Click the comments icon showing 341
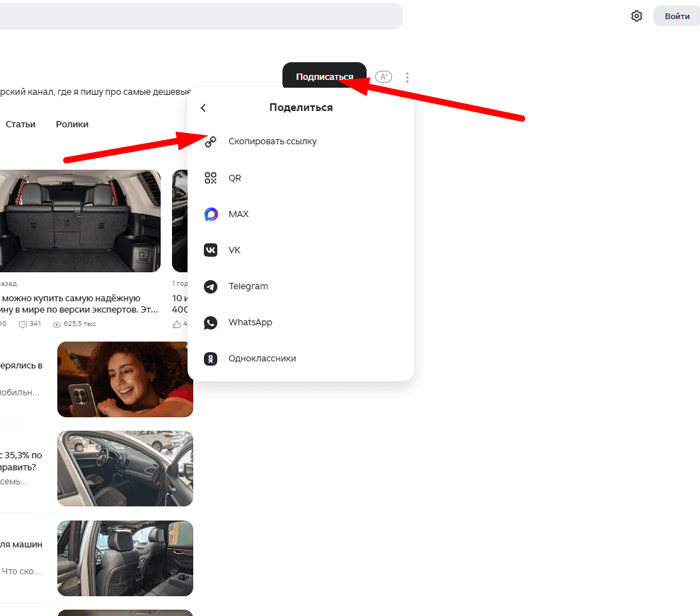Image resolution: width=700 pixels, height=616 pixels. 23,325
